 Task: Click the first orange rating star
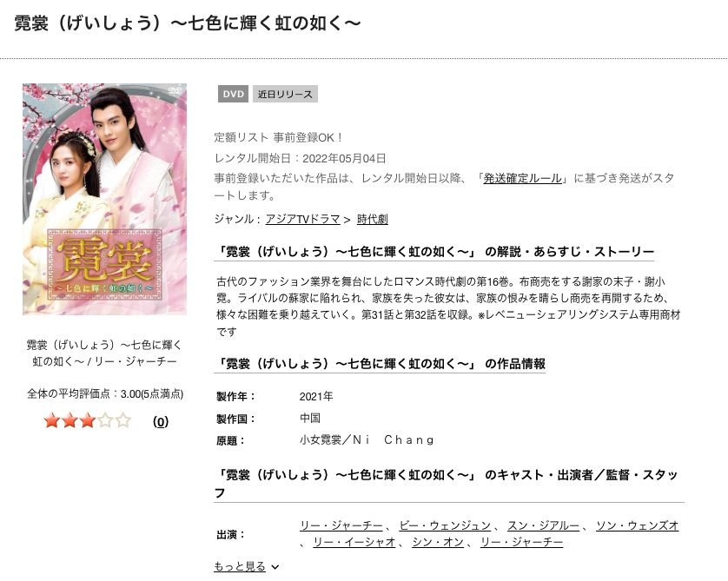pos(51,421)
